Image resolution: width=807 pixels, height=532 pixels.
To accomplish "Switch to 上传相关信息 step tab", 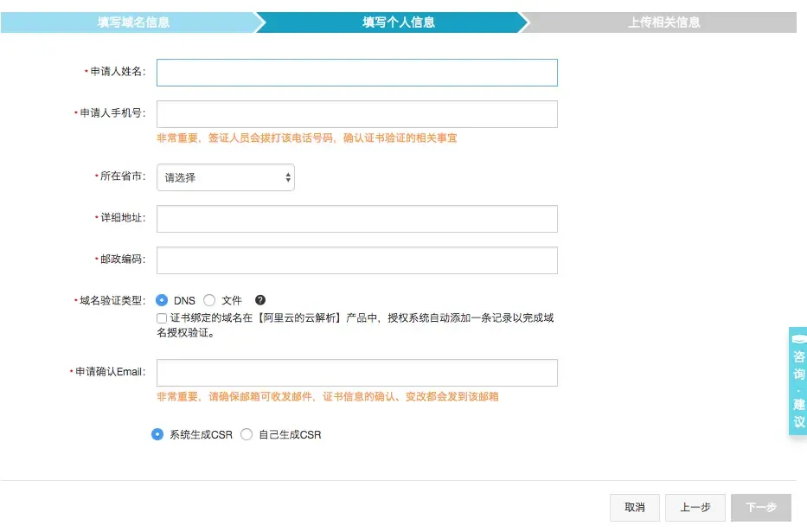I will [x=663, y=22].
